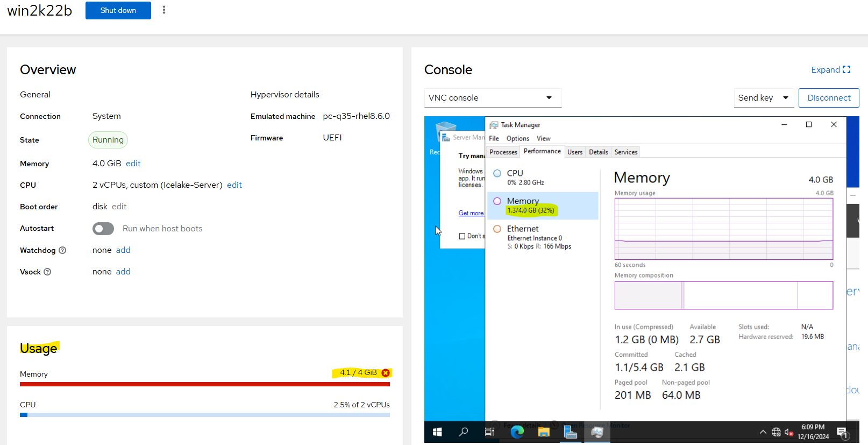The height and width of the screenshot is (445, 868).
Task: Open the notification center icon
Action: tap(843, 433)
